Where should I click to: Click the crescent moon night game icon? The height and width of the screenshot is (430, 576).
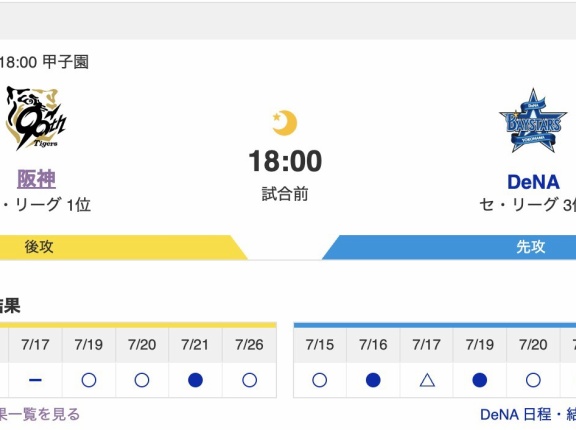(x=284, y=123)
